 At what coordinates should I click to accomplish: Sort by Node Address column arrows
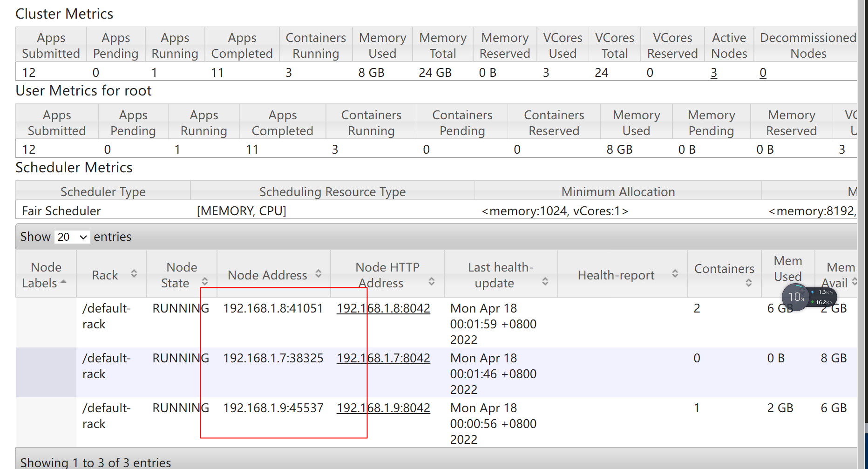coord(319,274)
